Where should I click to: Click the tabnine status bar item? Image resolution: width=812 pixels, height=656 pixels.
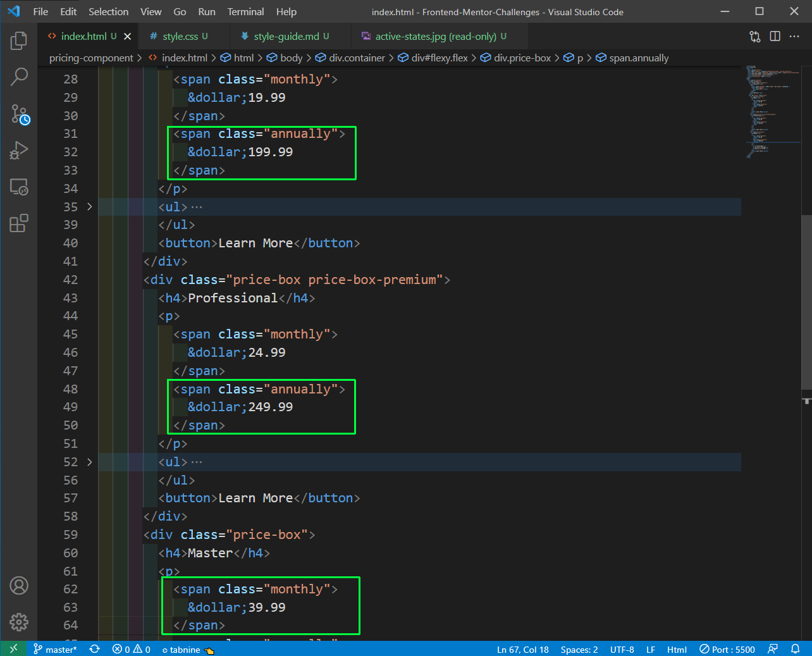[x=188, y=649]
